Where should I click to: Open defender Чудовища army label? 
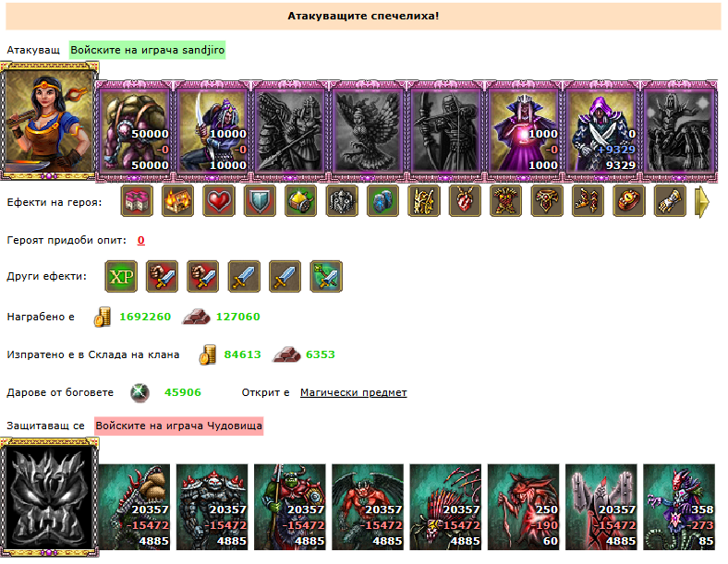click(x=178, y=426)
